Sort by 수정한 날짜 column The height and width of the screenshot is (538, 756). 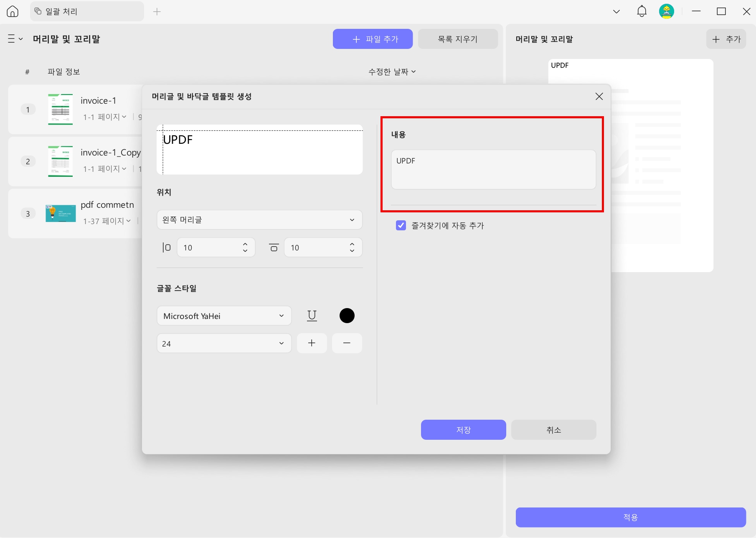(392, 72)
